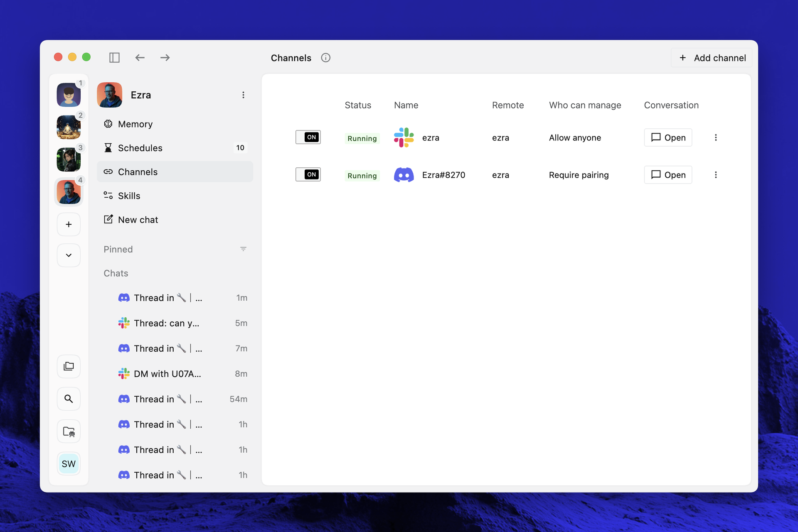Click the Remote column header
This screenshot has width=798, height=532.
point(508,105)
